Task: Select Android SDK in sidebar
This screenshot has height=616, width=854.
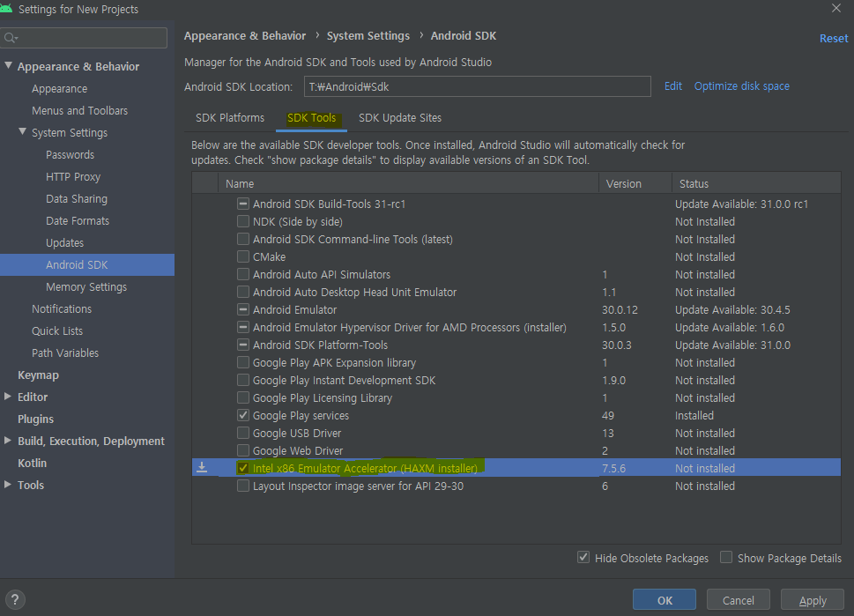Action: [x=87, y=264]
